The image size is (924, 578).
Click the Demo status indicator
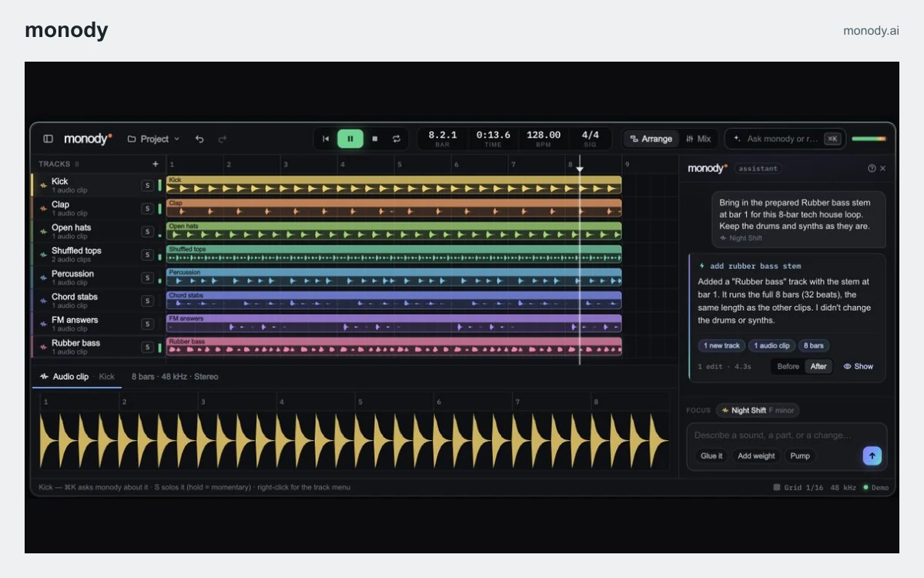876,488
